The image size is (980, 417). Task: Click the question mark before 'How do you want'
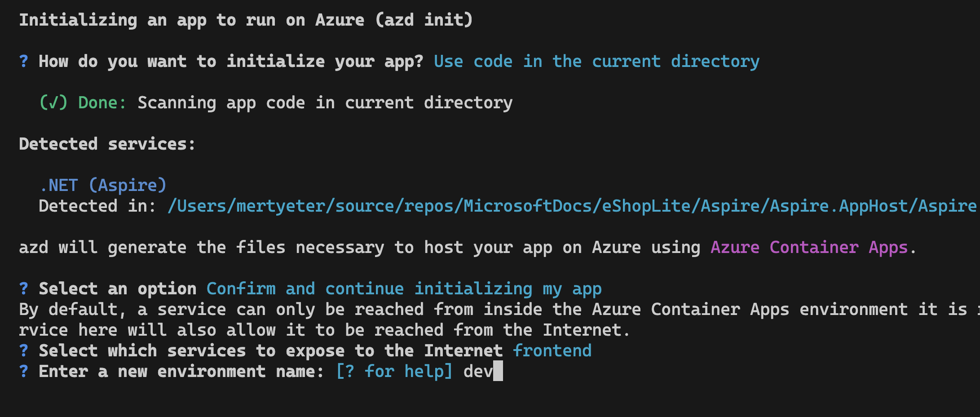coord(24,61)
